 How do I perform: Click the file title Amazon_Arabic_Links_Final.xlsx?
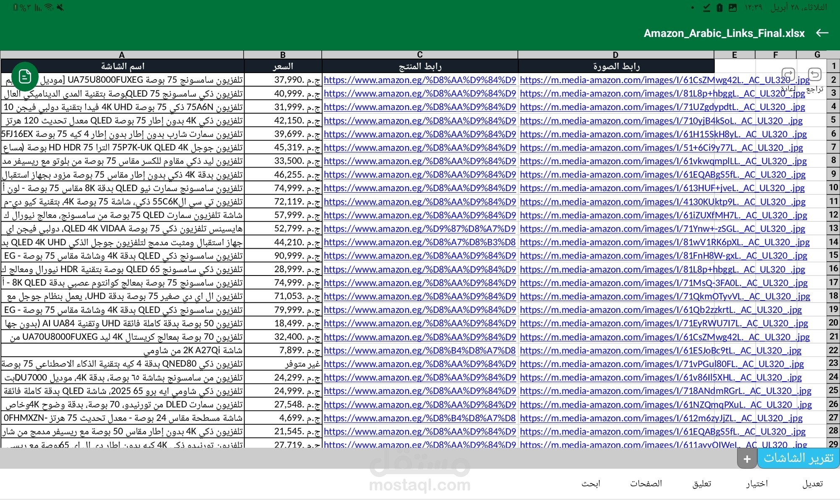(x=724, y=33)
